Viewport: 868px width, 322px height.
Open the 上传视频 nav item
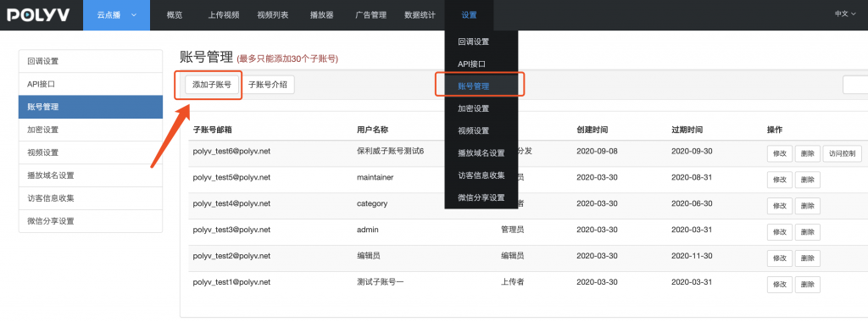tap(224, 15)
